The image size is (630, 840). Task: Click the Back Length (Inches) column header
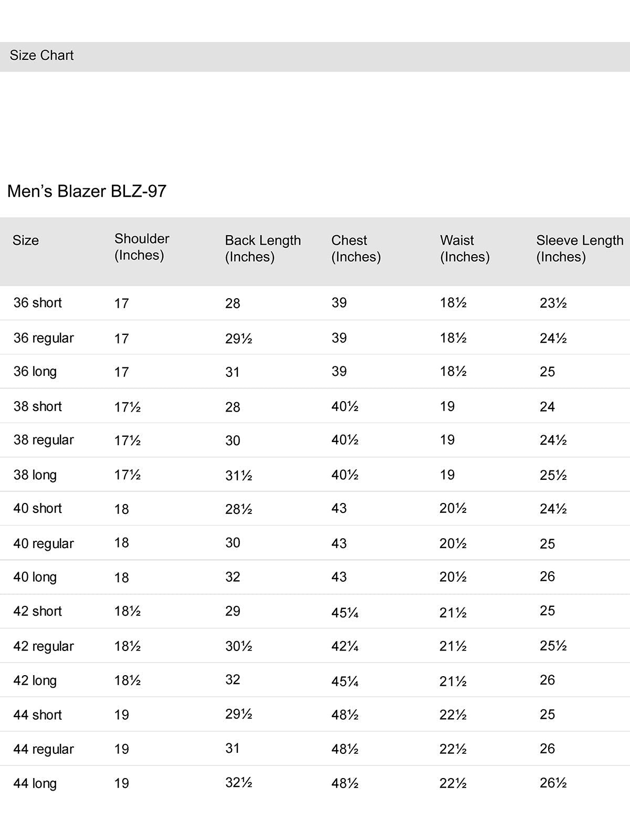click(262, 248)
